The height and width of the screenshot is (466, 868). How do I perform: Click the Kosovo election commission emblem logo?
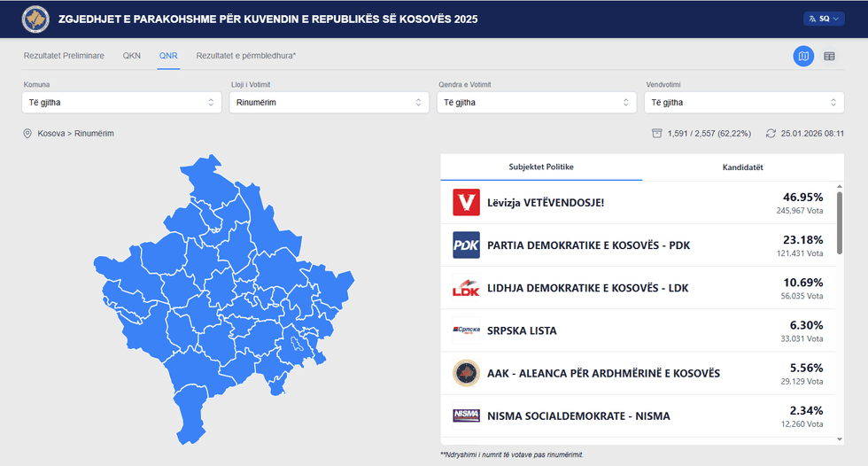35,19
